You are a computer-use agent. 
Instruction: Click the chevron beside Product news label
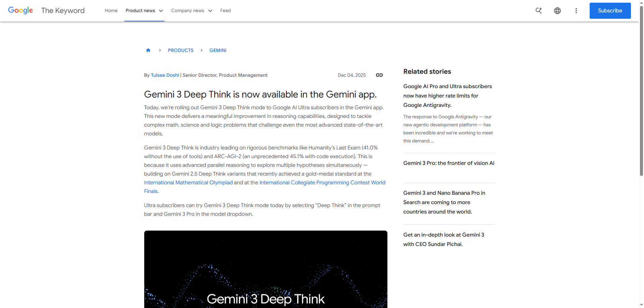161,10
